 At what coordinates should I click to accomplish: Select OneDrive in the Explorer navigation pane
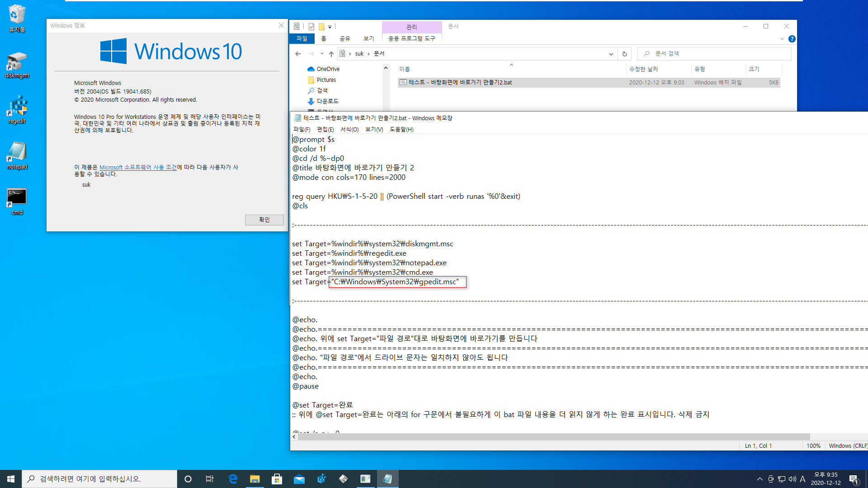323,69
